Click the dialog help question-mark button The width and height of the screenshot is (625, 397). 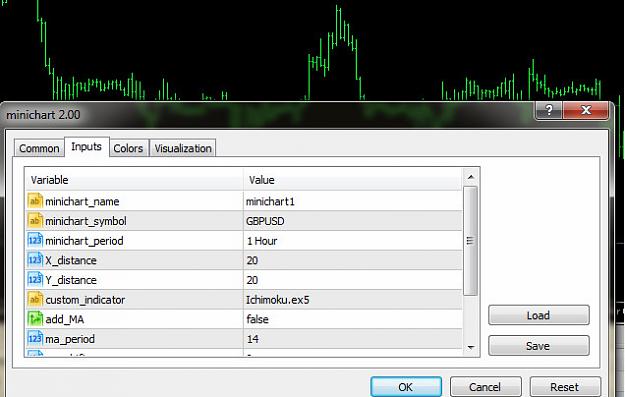pyautogui.click(x=548, y=110)
